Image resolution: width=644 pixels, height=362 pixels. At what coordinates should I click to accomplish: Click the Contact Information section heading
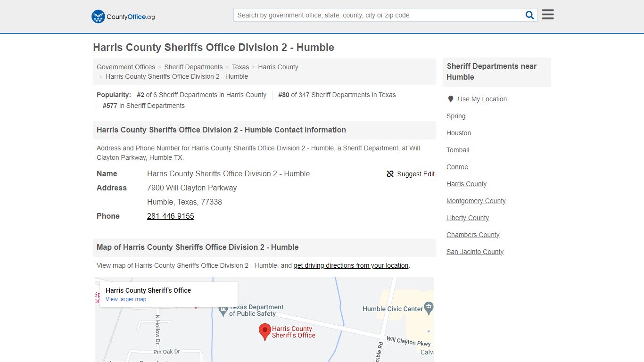(x=221, y=130)
